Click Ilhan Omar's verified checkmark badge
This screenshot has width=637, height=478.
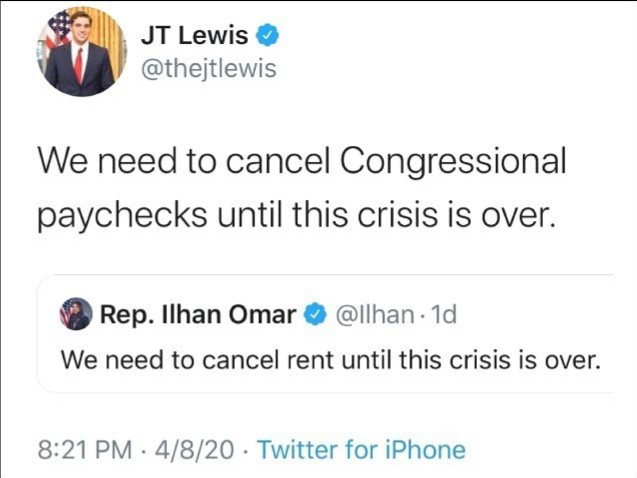(313, 315)
